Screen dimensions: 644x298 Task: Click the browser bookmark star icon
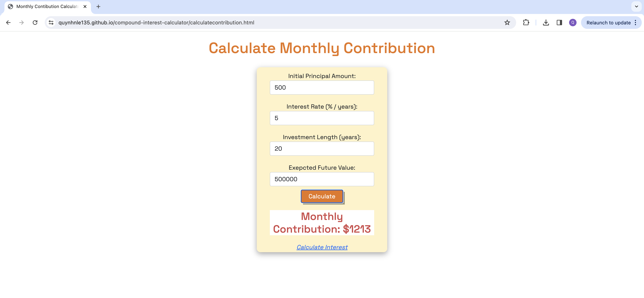click(x=507, y=23)
